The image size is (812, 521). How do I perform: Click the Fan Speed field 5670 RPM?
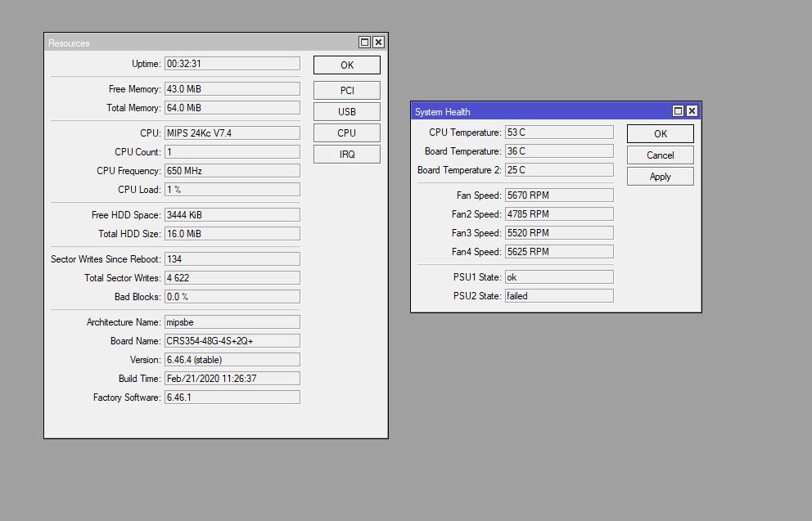point(559,195)
